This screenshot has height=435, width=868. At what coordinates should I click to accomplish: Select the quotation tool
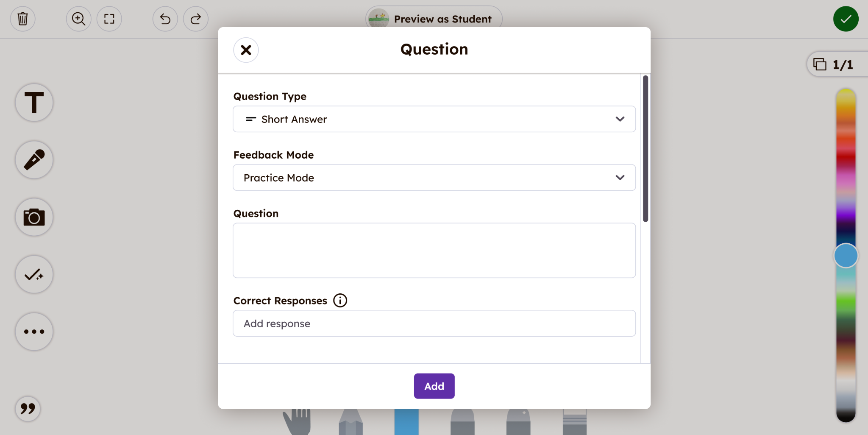[28, 408]
